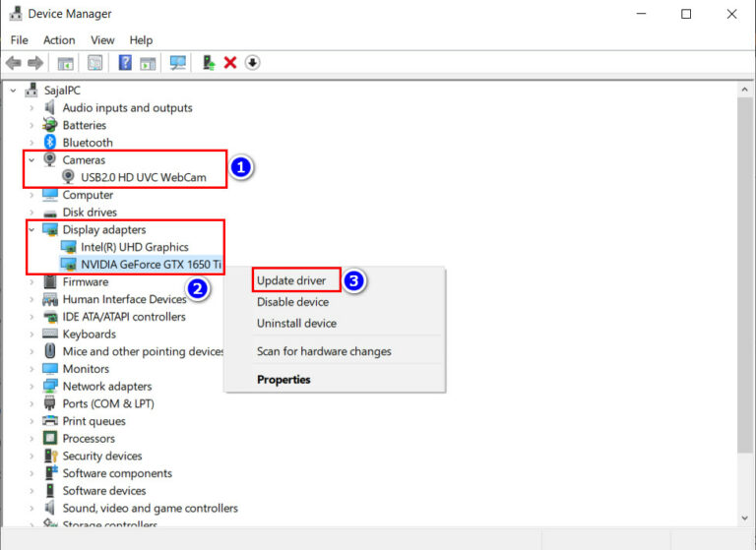The width and height of the screenshot is (756, 550).
Task: Click the Ports (COM & LPT) icon
Action: [49, 403]
